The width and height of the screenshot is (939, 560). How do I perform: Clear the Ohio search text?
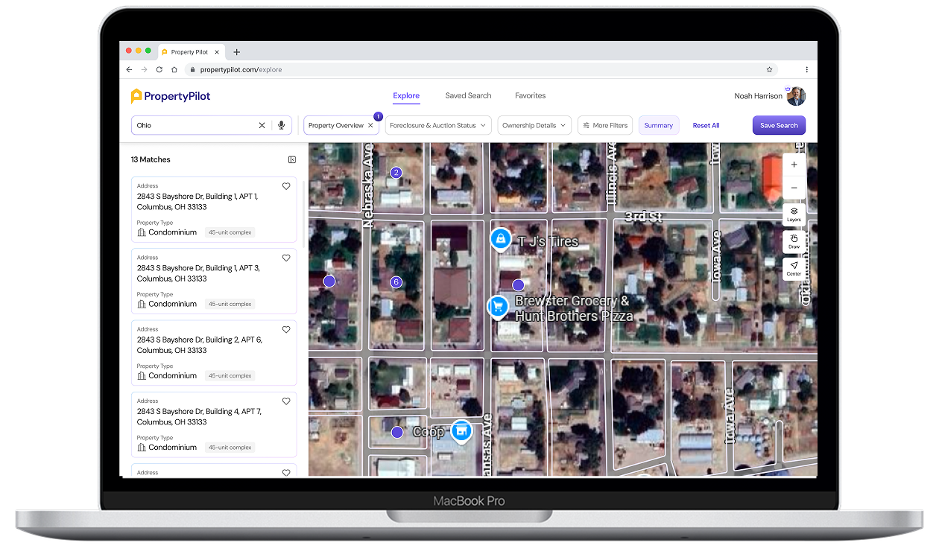coord(262,125)
